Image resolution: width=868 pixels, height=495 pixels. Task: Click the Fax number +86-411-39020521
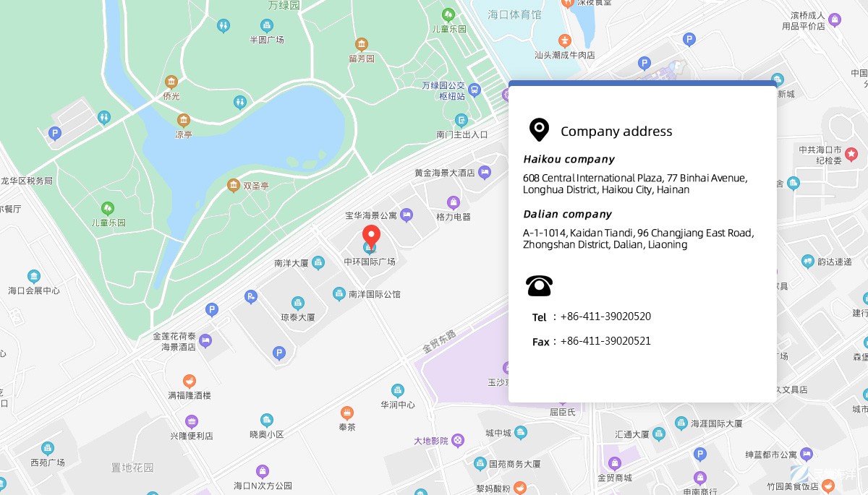(x=605, y=341)
